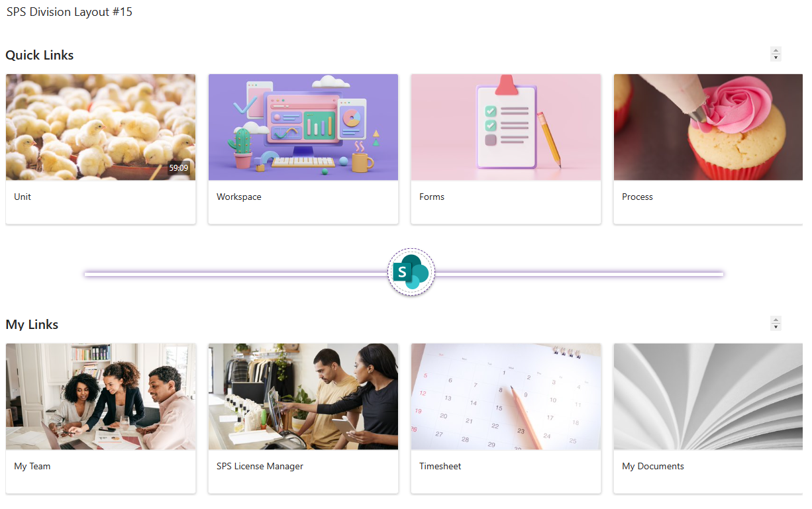Click the up arrow in My Links pager

point(776,320)
